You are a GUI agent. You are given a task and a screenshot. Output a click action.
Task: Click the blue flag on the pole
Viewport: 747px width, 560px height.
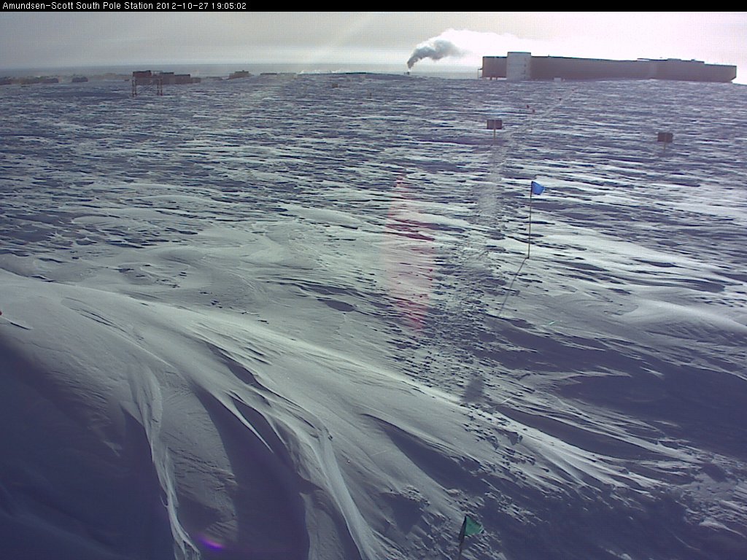538,188
